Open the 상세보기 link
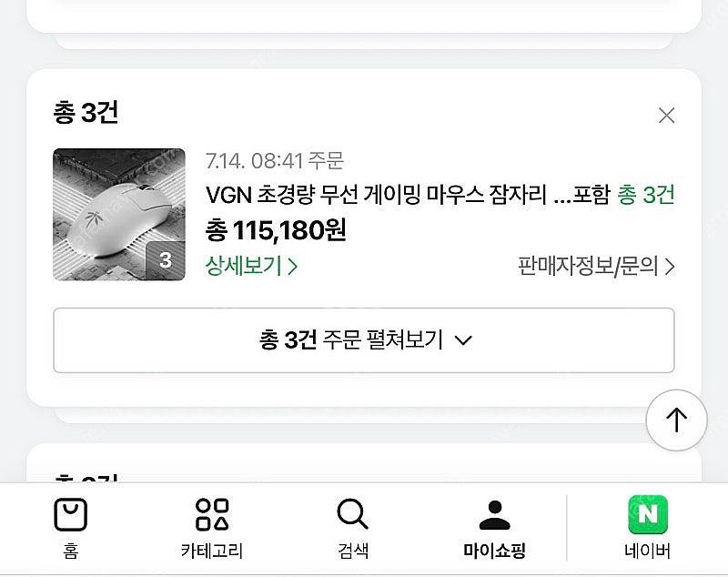Viewport: 728px width, 577px height. click(x=251, y=266)
